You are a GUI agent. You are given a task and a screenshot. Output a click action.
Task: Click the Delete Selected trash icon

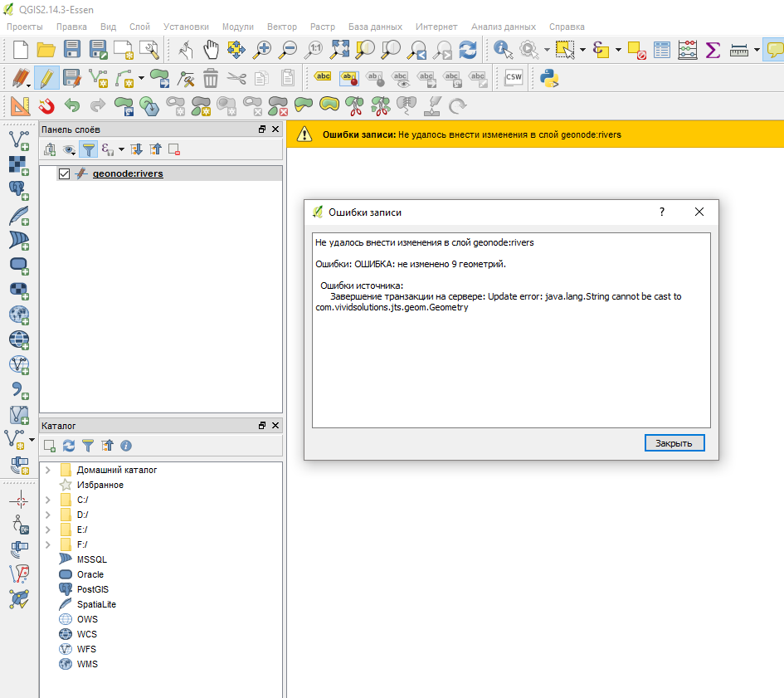211,79
